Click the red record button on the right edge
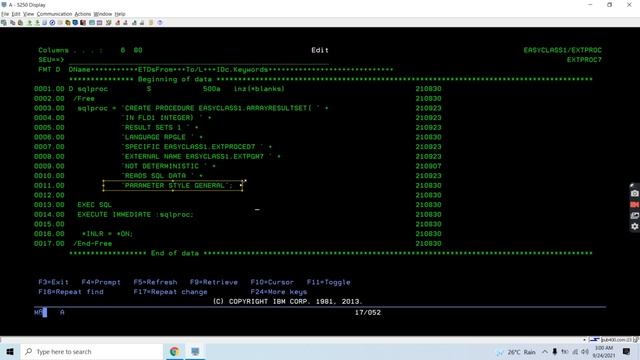The width and height of the screenshot is (640, 360). pyautogui.click(x=634, y=204)
